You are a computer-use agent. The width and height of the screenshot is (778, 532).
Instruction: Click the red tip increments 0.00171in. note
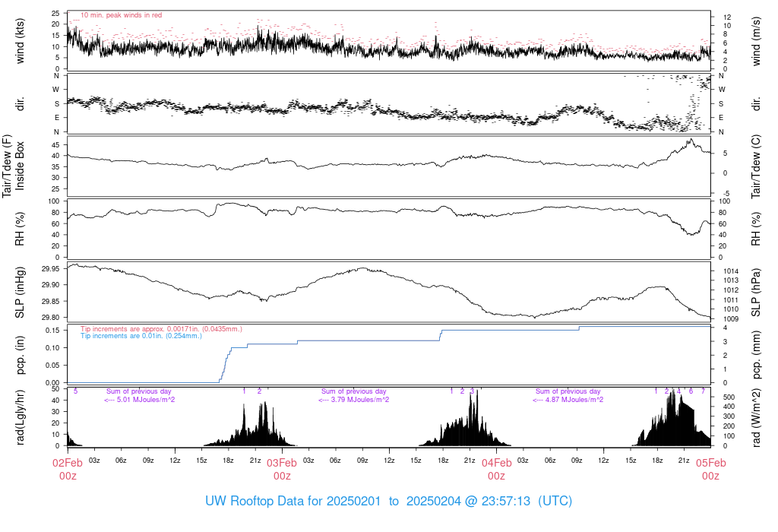coord(161,329)
